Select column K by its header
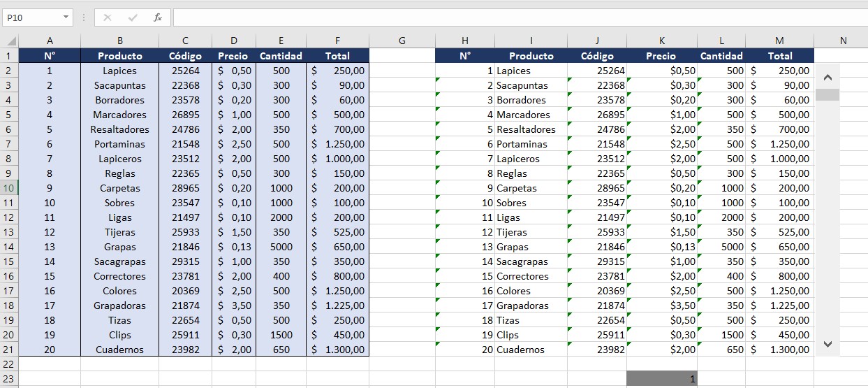868x388 pixels. pyautogui.click(x=661, y=41)
